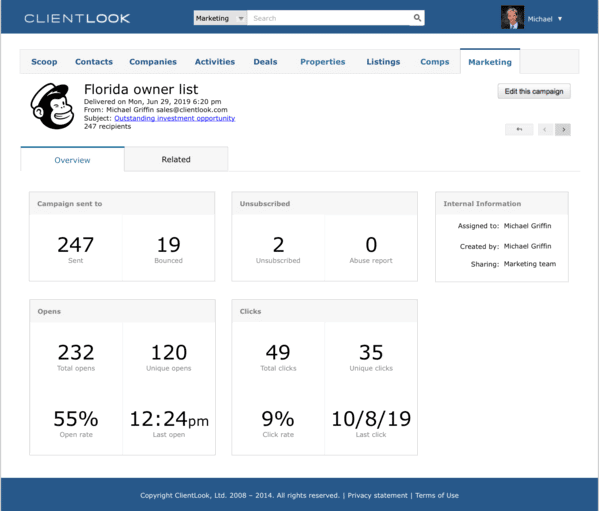Click the Mailchimp monkey logo
The height and width of the screenshot is (511, 599).
[52, 106]
